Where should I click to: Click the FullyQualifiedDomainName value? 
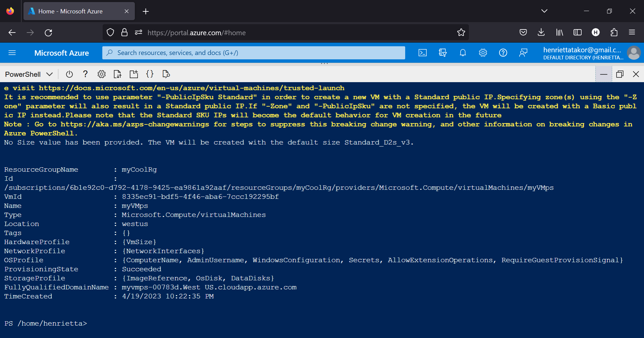click(x=209, y=287)
